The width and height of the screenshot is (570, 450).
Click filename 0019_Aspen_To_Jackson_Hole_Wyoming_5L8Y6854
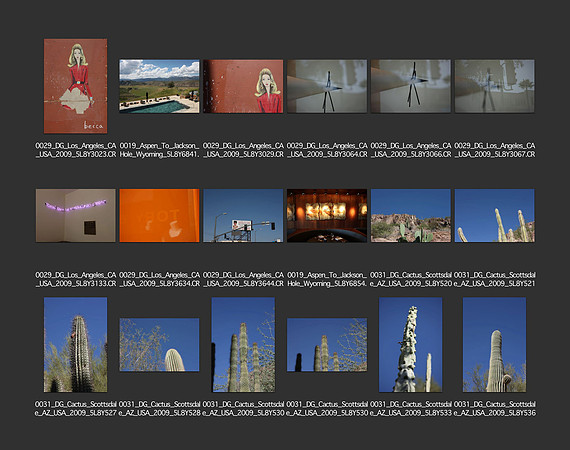327,279
